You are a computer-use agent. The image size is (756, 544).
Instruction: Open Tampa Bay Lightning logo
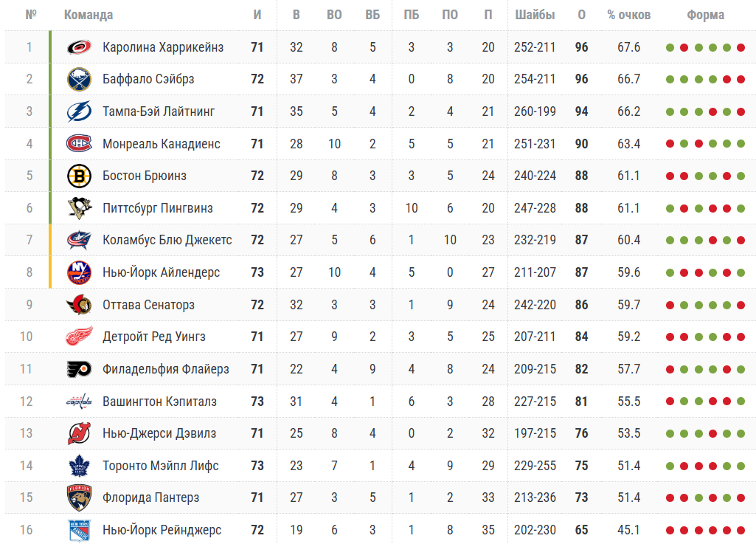[x=79, y=111]
